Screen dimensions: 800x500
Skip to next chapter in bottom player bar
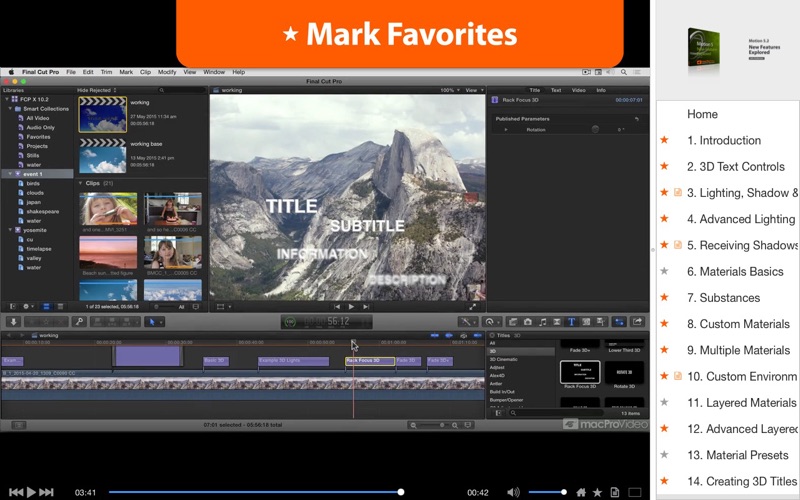pos(46,492)
